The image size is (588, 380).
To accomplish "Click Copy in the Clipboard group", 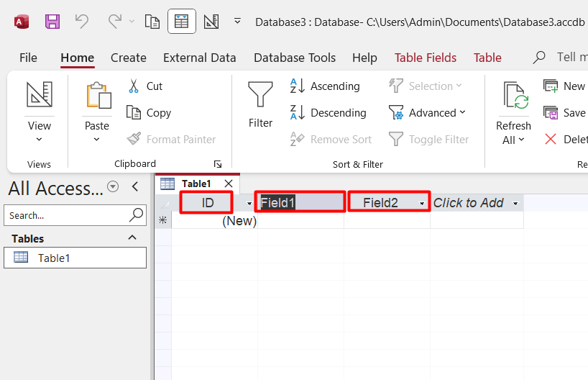I will [149, 113].
